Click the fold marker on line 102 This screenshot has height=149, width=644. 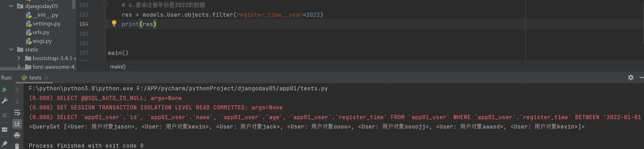click(105, 5)
